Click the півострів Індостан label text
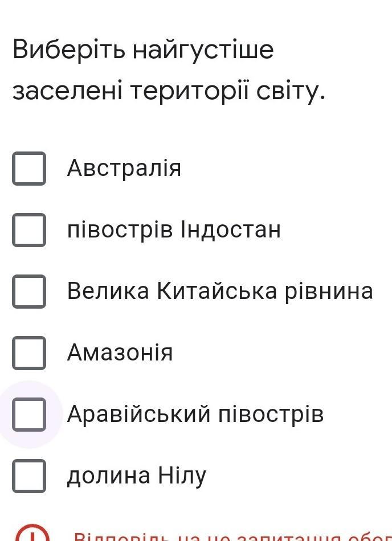392x541 pixels. [174, 230]
